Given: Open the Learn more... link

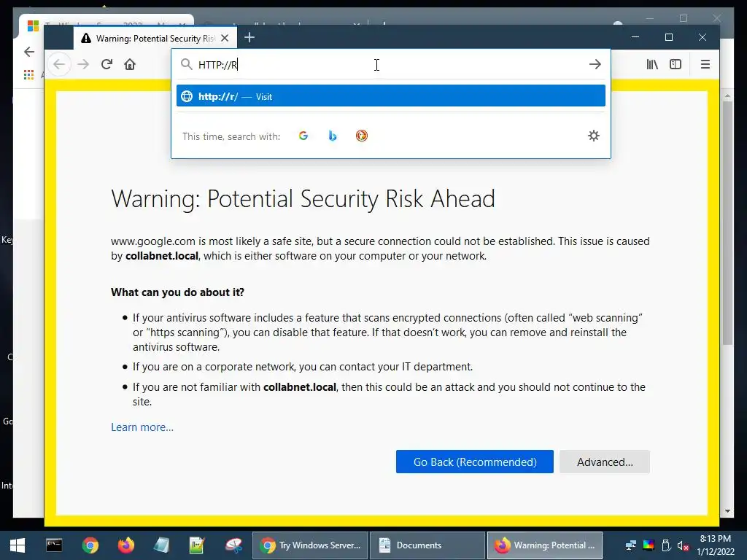Looking at the screenshot, I should (x=142, y=427).
